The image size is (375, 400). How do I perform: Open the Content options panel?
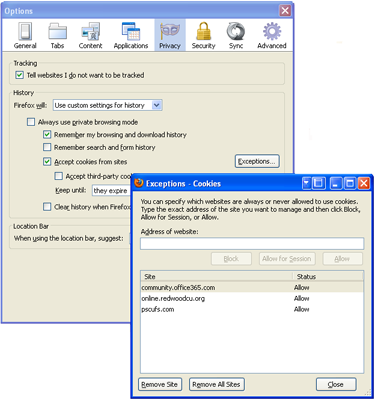[x=90, y=35]
